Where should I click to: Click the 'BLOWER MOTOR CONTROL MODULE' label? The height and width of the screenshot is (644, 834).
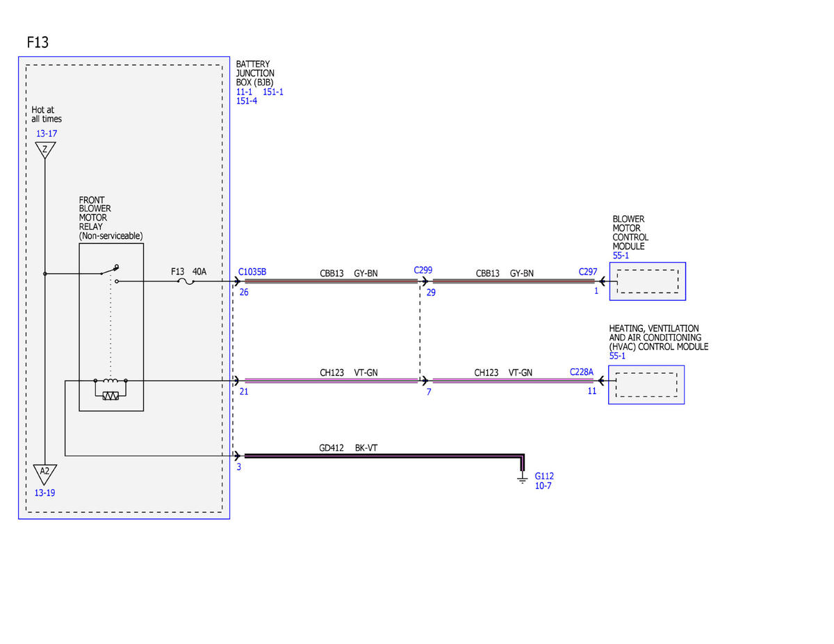pyautogui.click(x=631, y=233)
